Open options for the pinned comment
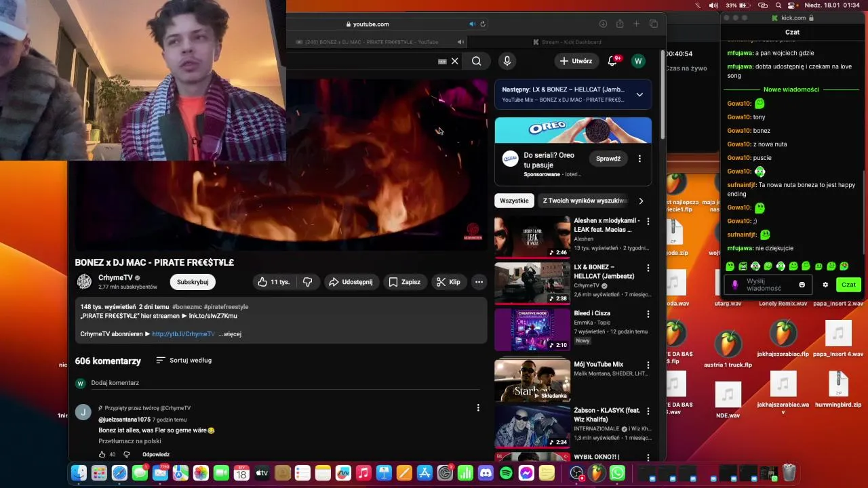868x488 pixels. [478, 408]
